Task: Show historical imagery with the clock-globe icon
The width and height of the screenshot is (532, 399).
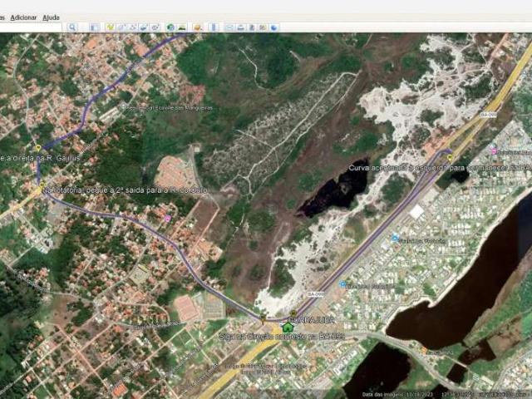Action: [170, 27]
